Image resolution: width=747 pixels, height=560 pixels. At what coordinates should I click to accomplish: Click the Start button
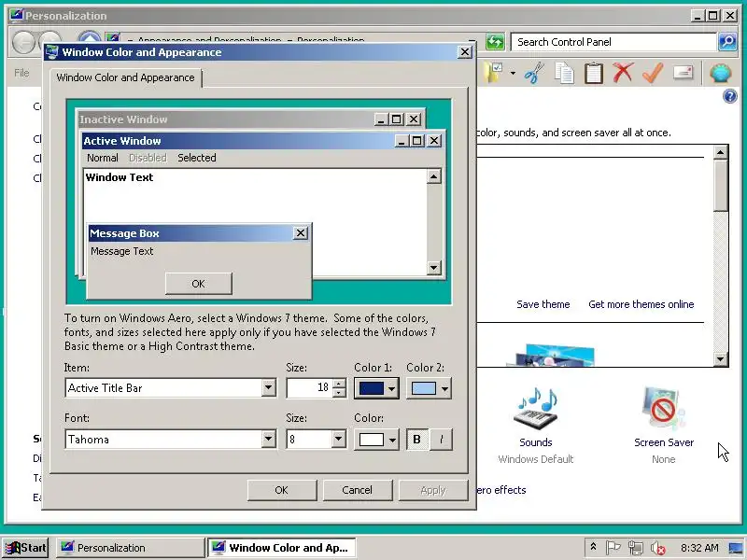[25, 548]
